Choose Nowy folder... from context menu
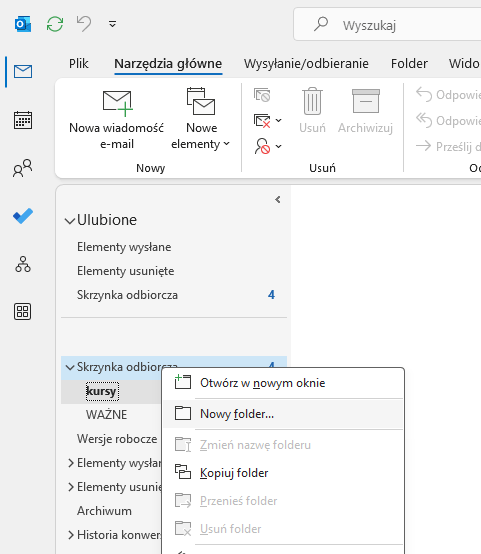Viewport: 481px width, 554px height. click(x=283, y=414)
